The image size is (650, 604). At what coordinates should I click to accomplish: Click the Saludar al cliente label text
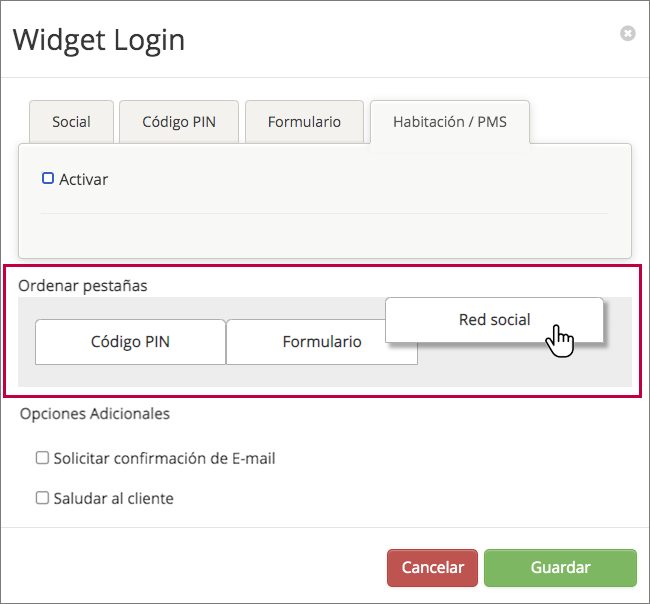113,498
